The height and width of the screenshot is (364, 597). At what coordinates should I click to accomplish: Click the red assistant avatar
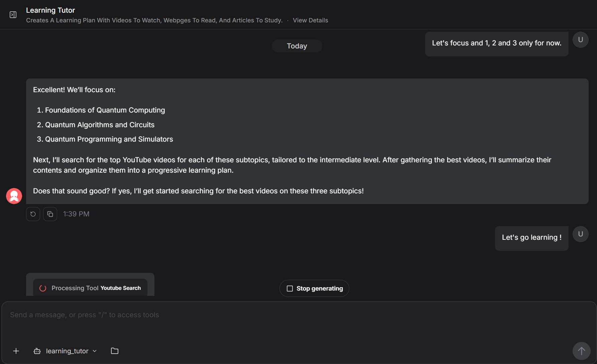pyautogui.click(x=14, y=196)
